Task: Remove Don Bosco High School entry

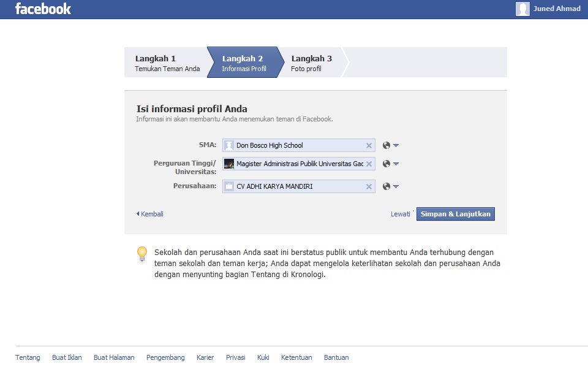Action: pyautogui.click(x=369, y=146)
